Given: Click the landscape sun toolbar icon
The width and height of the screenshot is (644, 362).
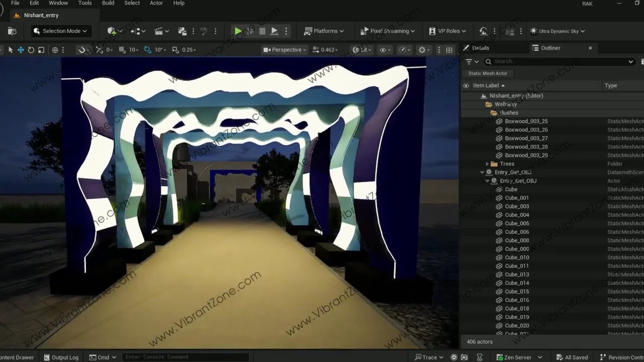Looking at the screenshot, I should [x=484, y=31].
